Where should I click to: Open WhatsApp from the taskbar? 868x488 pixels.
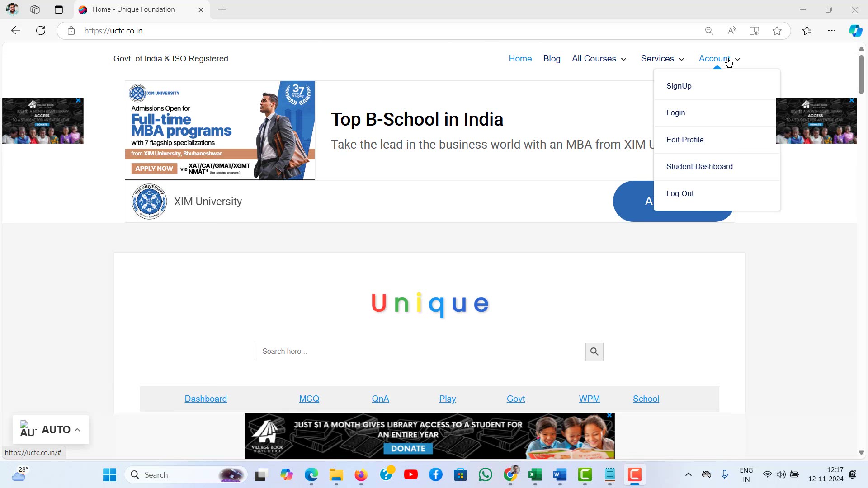point(486,475)
